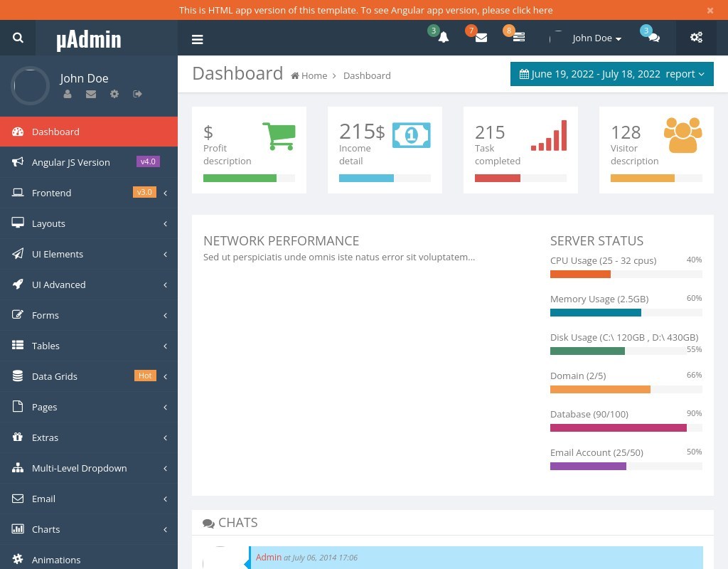Click user profile icon under John Doe

68,94
